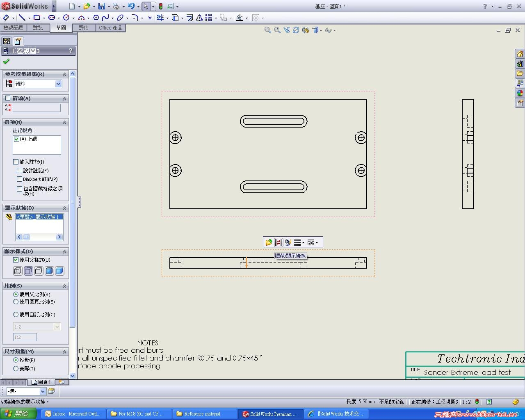Open help for the 工程視圖3 property panel

coord(71,51)
